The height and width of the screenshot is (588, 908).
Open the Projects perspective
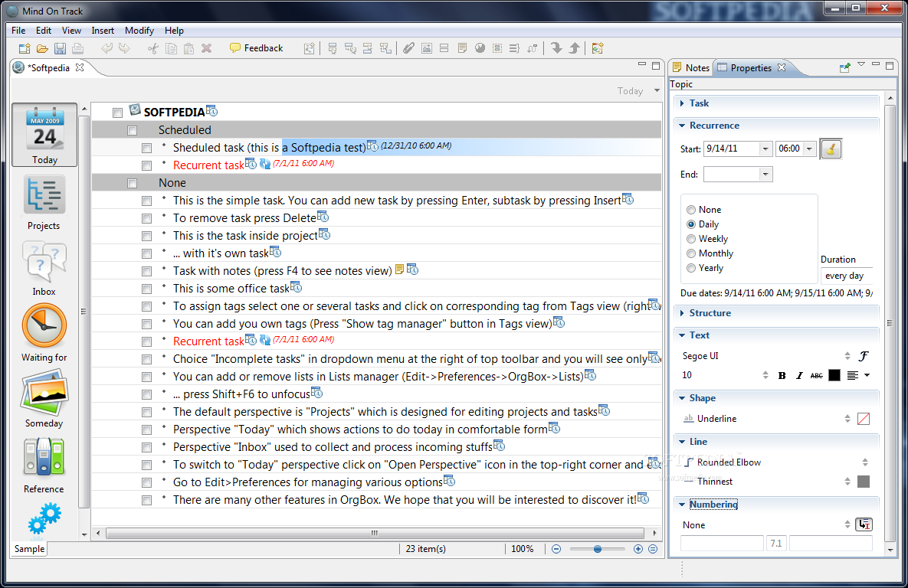click(44, 203)
